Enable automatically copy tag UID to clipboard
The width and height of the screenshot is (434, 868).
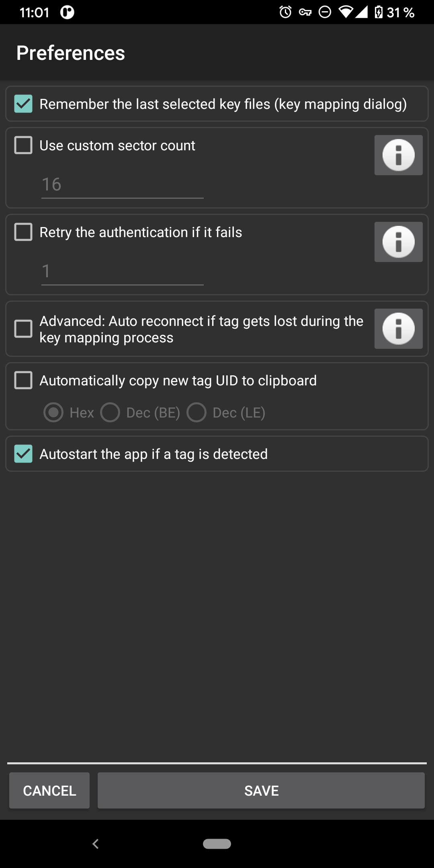(x=23, y=380)
